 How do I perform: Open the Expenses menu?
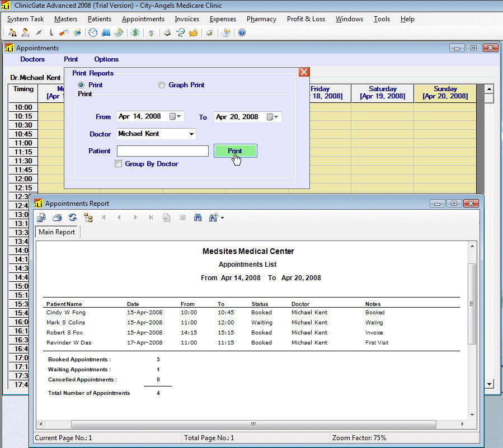tap(223, 19)
